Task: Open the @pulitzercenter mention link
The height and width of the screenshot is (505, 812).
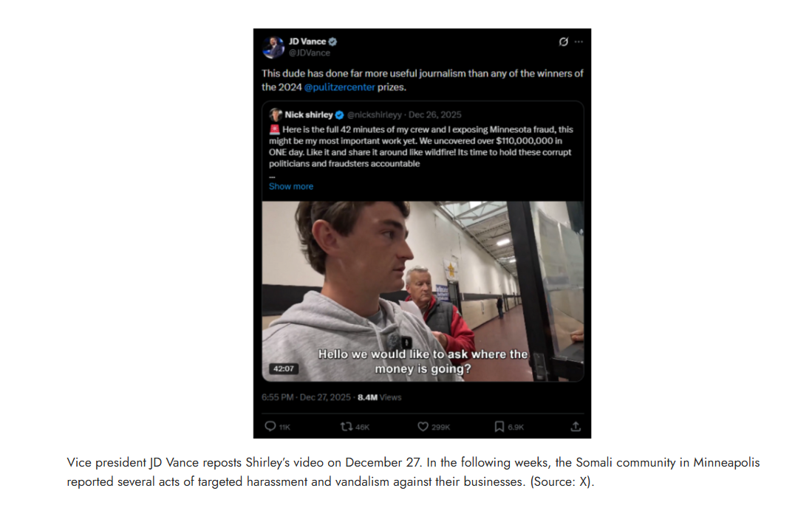Action: pyautogui.click(x=339, y=87)
